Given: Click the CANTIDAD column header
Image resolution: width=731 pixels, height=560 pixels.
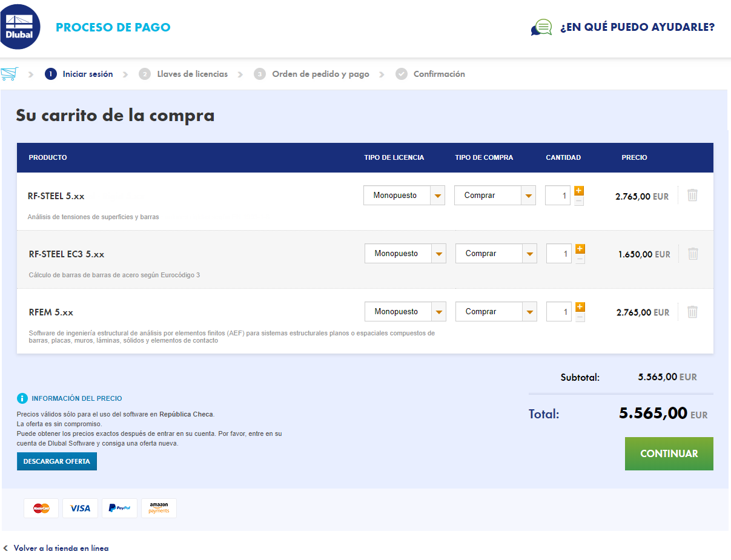Looking at the screenshot, I should (x=563, y=157).
